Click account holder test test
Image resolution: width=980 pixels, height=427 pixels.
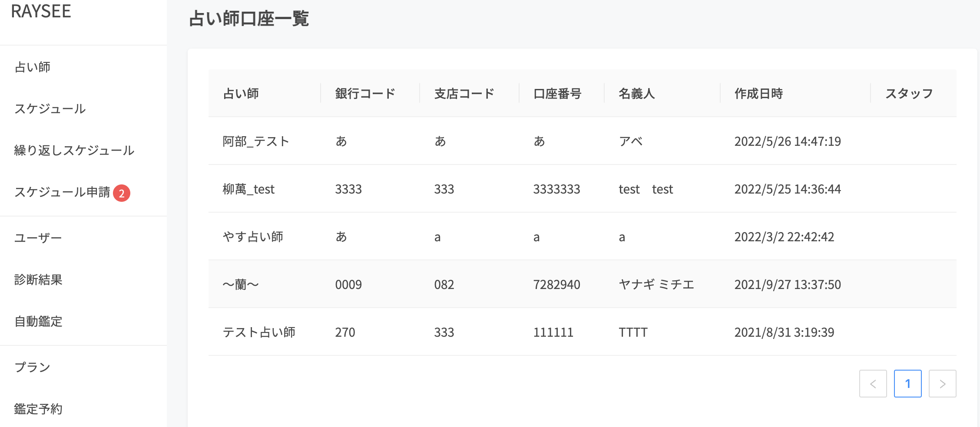[x=646, y=189]
